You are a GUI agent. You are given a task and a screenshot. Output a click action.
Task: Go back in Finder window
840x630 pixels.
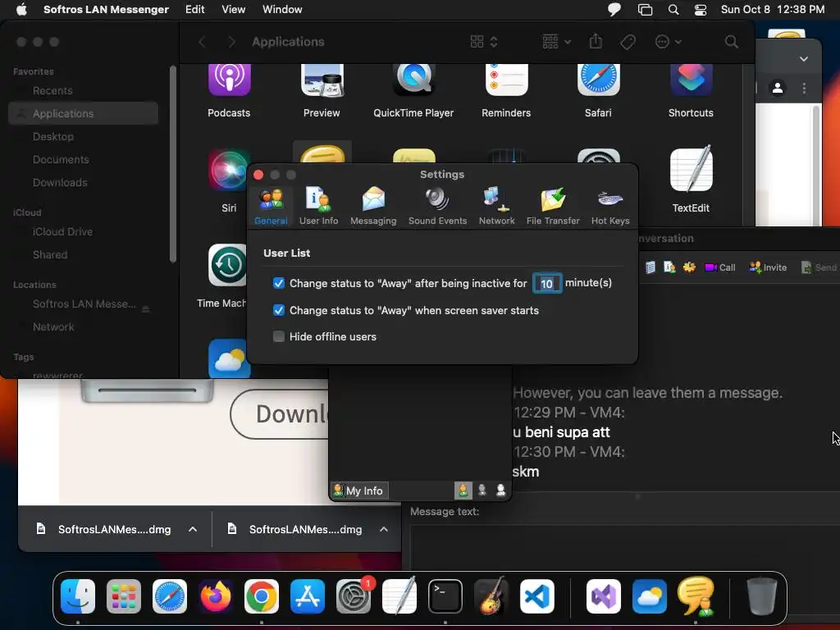202,42
